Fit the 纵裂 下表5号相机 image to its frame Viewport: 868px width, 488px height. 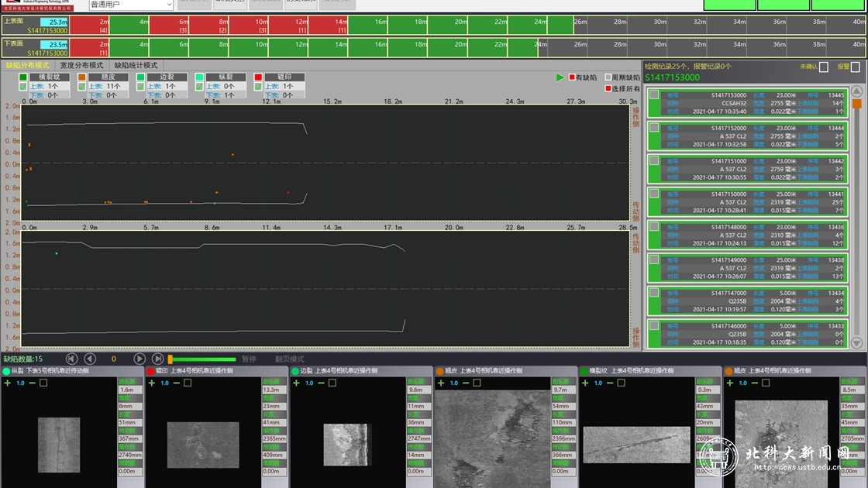point(43,383)
